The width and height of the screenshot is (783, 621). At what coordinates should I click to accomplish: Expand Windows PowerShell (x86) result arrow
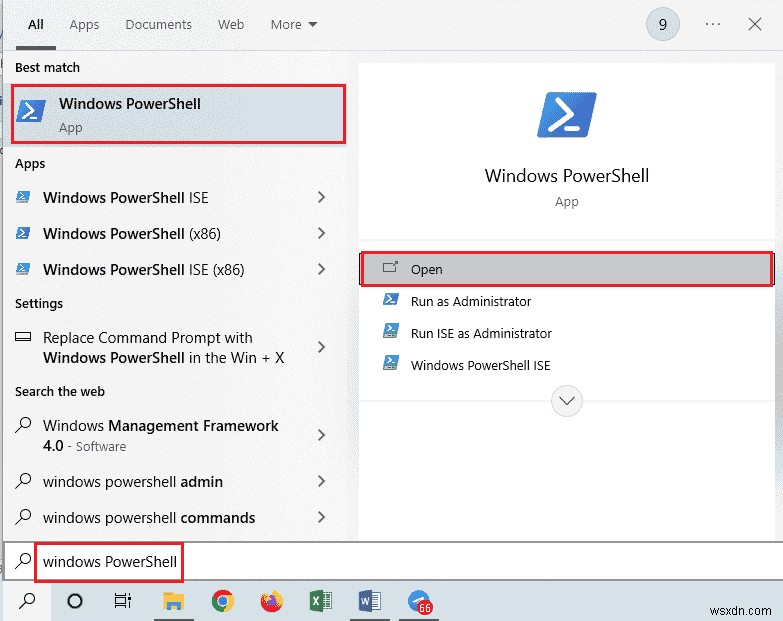click(x=322, y=233)
